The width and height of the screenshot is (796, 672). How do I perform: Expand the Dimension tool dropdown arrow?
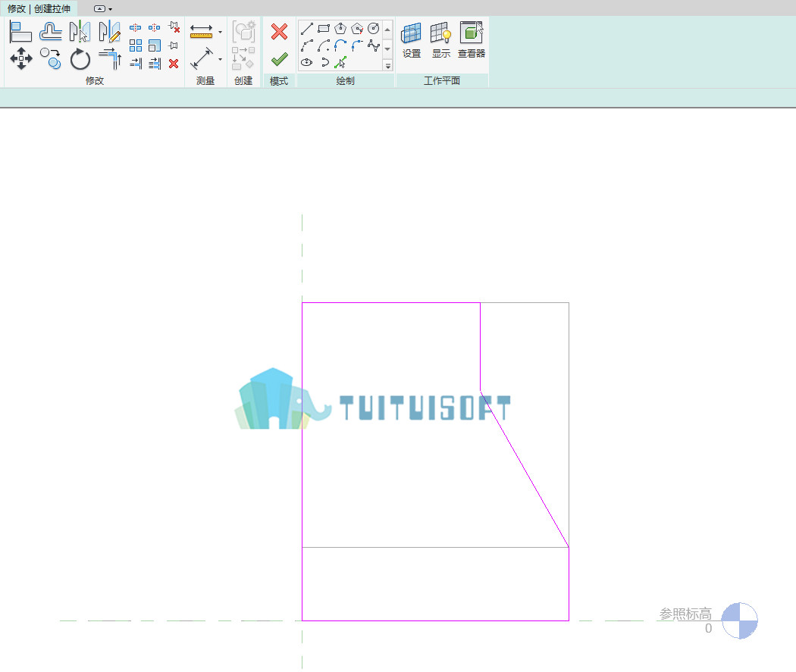coord(221,59)
